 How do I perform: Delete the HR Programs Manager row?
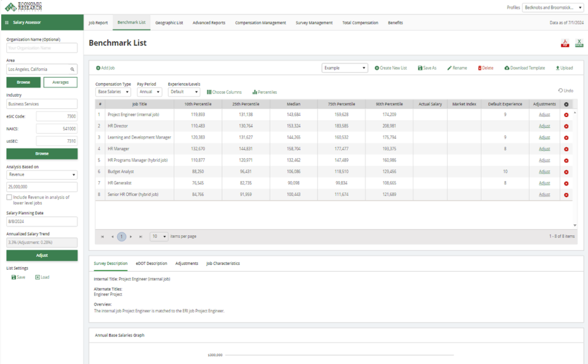tap(566, 161)
